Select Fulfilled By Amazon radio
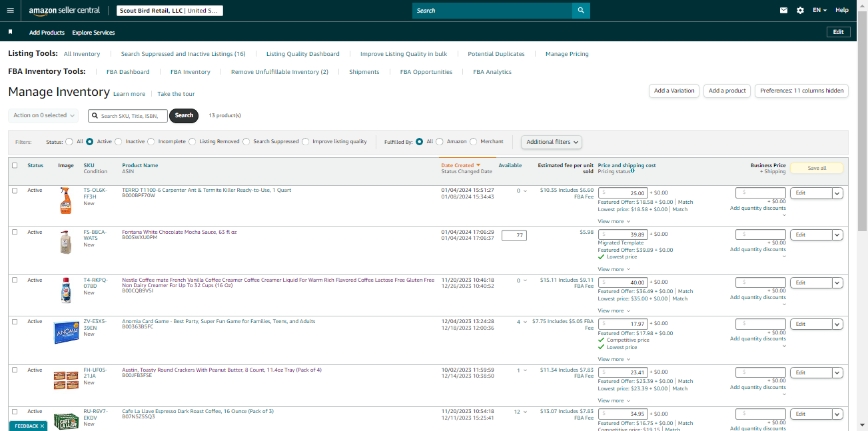This screenshot has width=868, height=431. [440, 141]
